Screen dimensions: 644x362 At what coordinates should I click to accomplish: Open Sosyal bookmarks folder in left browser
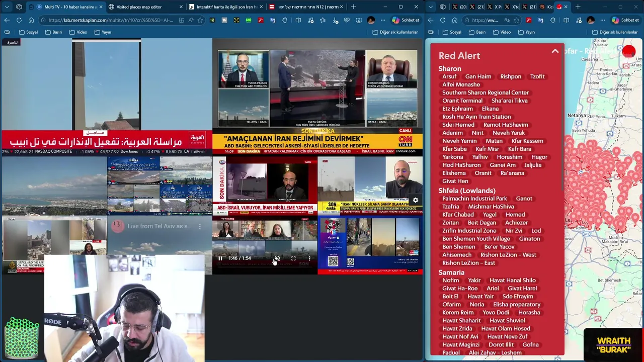[x=28, y=32]
